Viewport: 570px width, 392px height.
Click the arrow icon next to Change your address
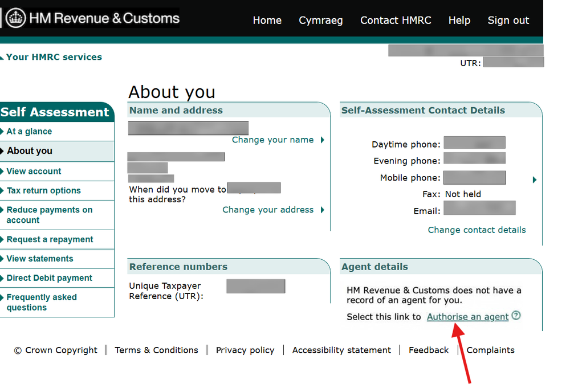tap(323, 210)
